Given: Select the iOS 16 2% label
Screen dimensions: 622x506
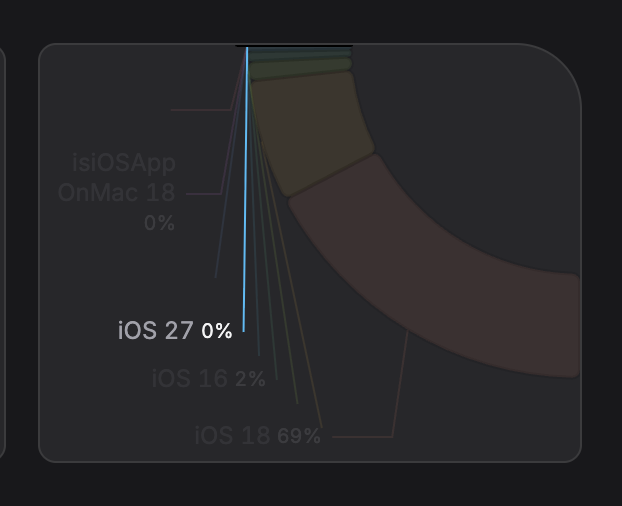Looking at the screenshot, I should coord(209,379).
